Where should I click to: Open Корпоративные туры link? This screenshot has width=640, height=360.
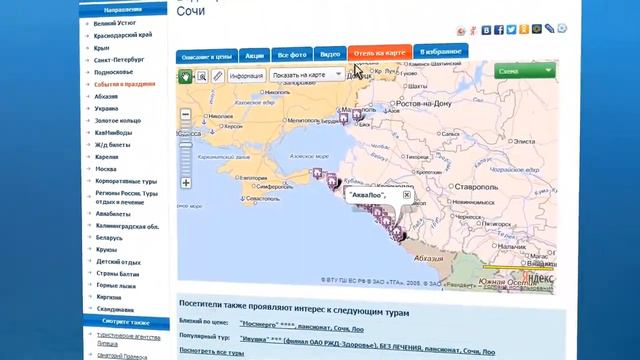click(126, 181)
